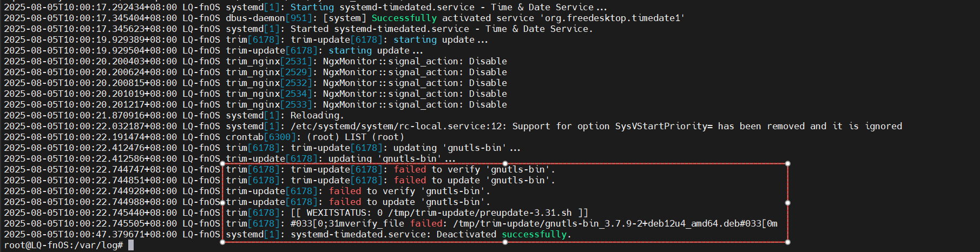Click the 'root@LQ-fnOS:/var/log#' prompt text

[x=63, y=245]
